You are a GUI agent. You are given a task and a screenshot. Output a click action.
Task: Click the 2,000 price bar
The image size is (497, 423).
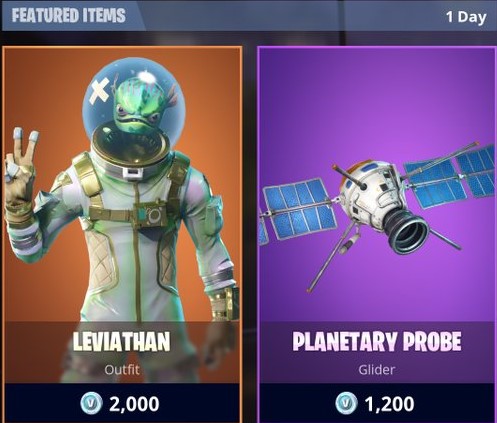(x=122, y=403)
